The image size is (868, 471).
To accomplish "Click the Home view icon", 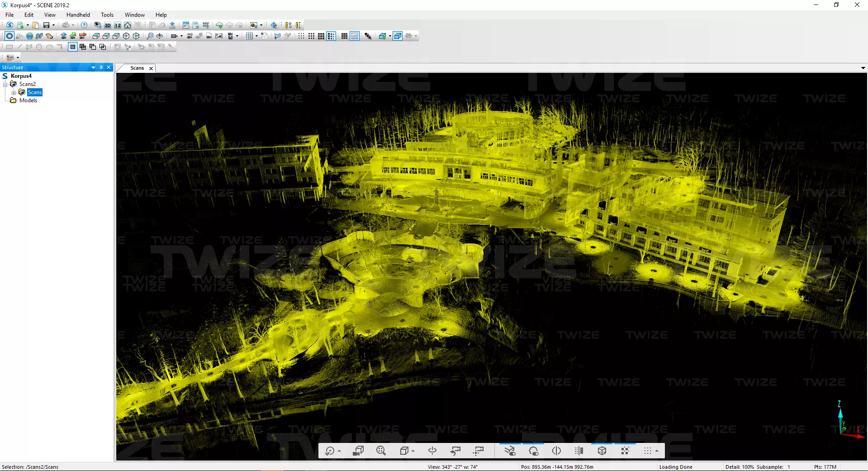I will pyautogui.click(x=128, y=25).
